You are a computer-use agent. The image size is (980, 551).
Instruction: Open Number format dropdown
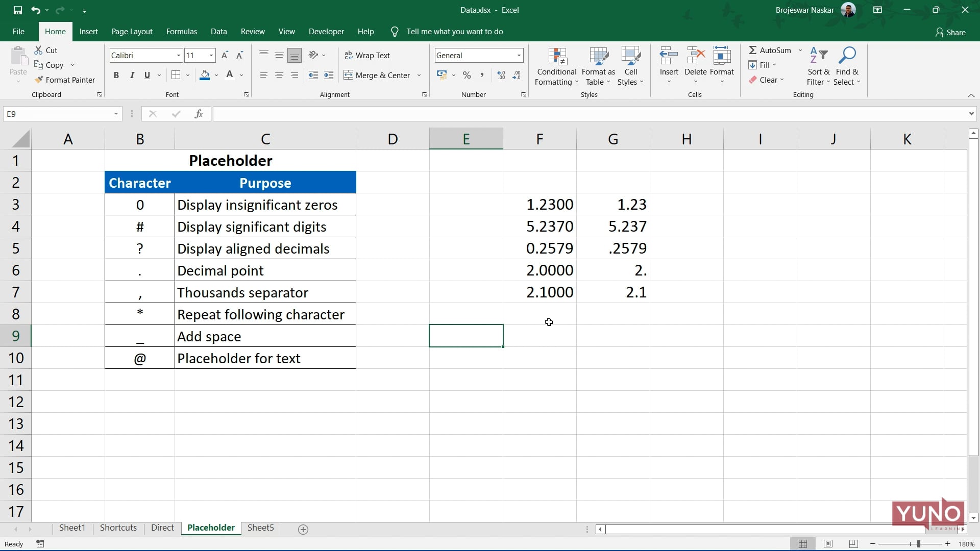point(518,55)
